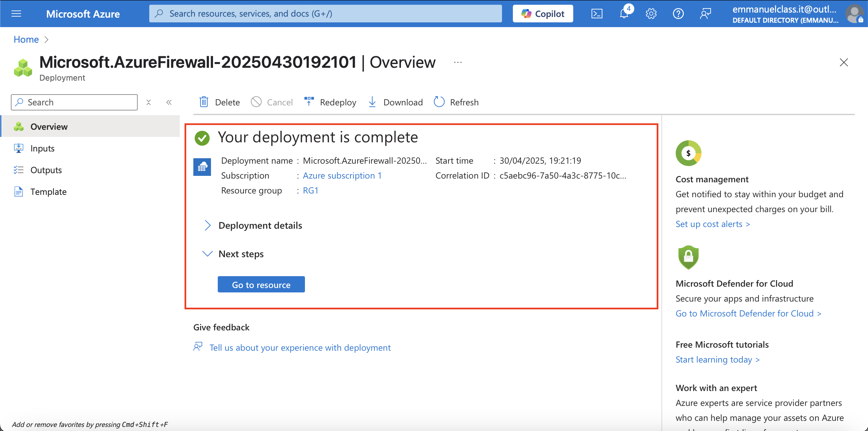Click the Cost management heading
The height and width of the screenshot is (431, 868).
712,179
